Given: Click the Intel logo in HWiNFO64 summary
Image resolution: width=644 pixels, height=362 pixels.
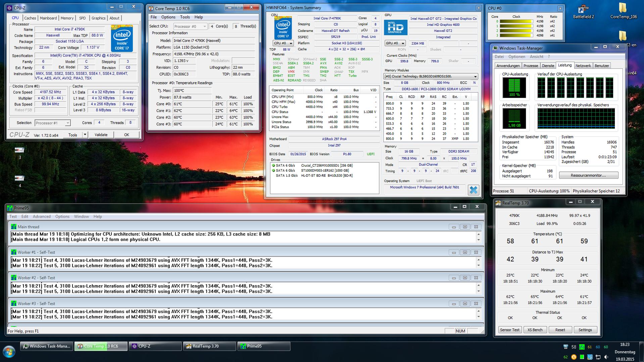Looking at the screenshot, I should click(x=283, y=28).
